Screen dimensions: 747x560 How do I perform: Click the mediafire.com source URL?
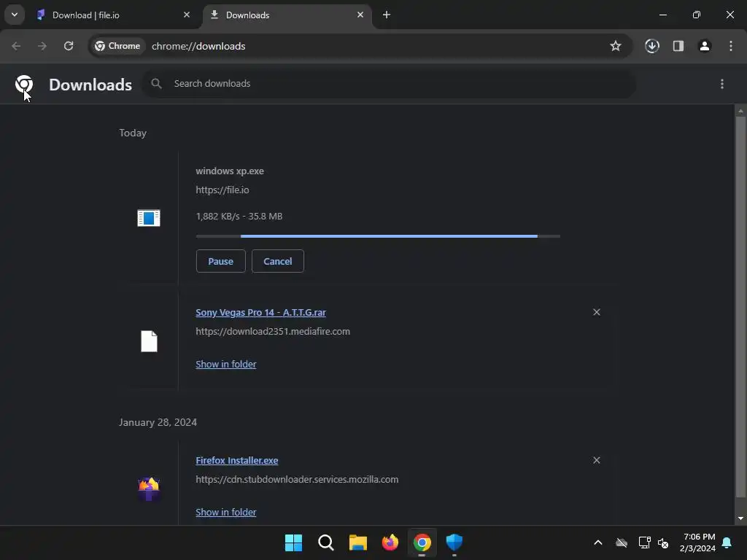[273, 332]
